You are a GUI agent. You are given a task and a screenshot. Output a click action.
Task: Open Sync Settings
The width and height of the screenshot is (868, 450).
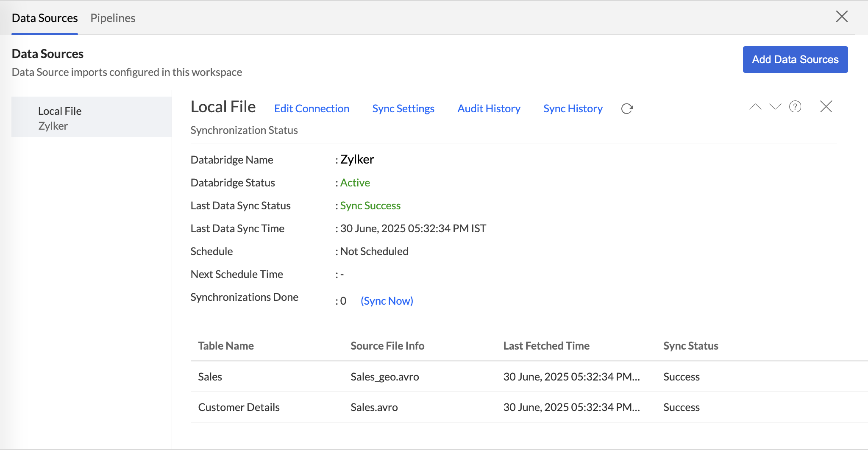[403, 108]
